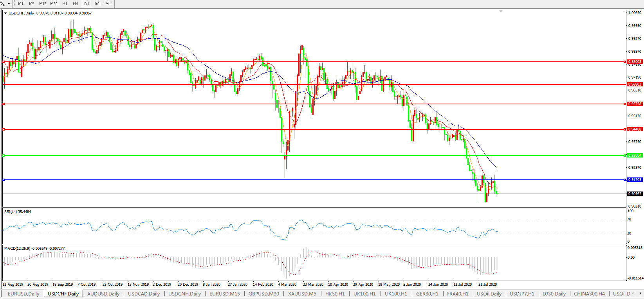Switch timeframe to M1
This screenshot has width=644, height=299.
[21, 4]
